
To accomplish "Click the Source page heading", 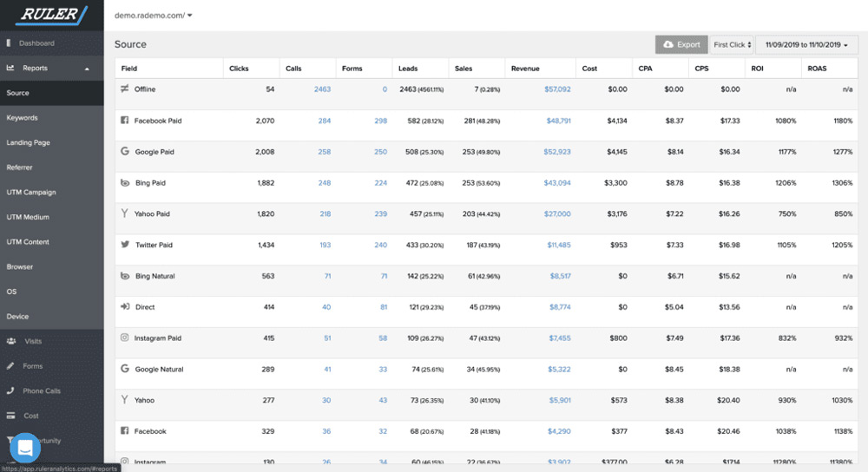I will (x=131, y=44).
